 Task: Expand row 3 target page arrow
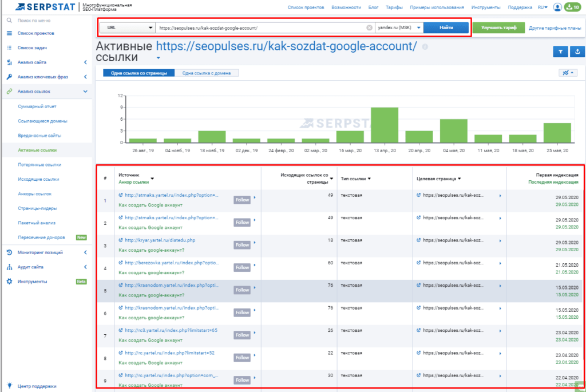click(x=500, y=241)
